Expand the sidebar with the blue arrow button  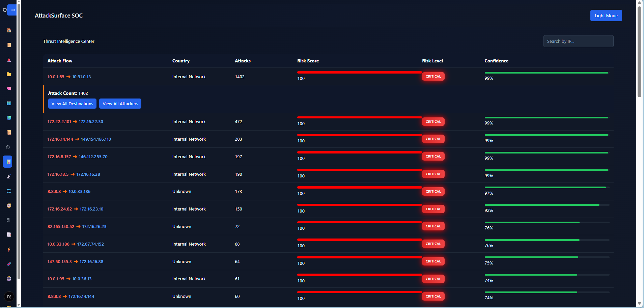pyautogui.click(x=12, y=10)
